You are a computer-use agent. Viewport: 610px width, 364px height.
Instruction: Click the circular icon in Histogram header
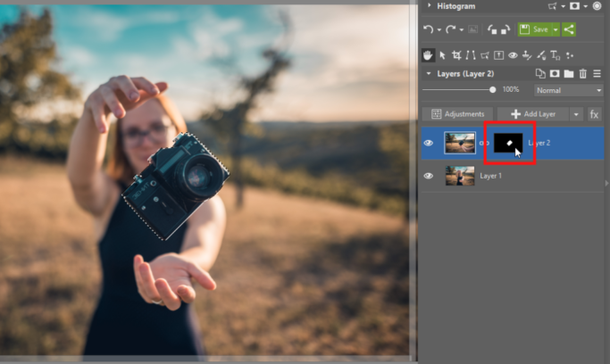[597, 6]
